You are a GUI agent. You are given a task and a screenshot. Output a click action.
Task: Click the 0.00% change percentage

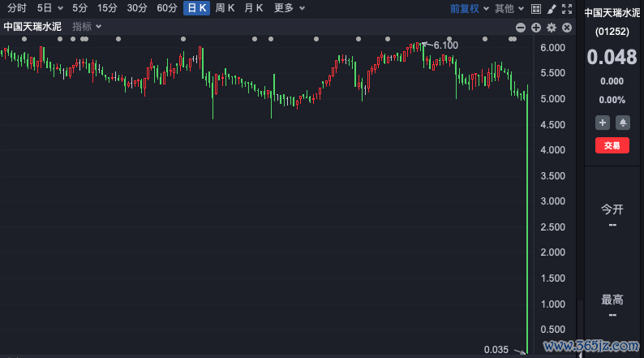612,100
